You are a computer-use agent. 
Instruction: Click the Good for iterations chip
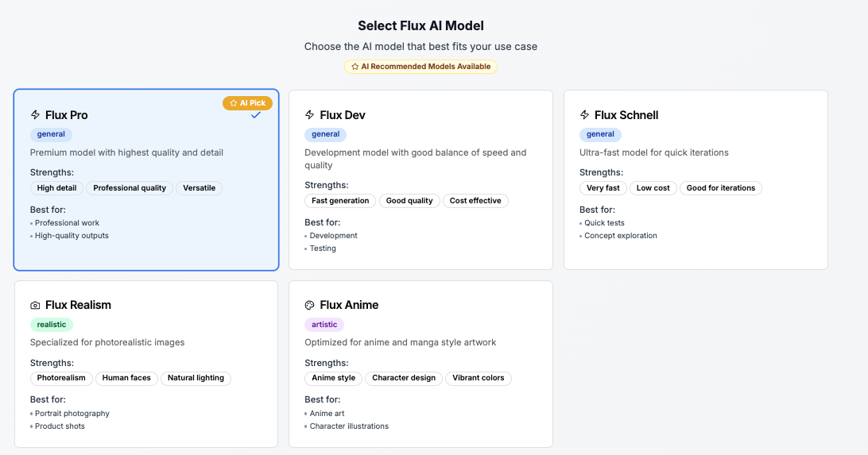tap(721, 188)
